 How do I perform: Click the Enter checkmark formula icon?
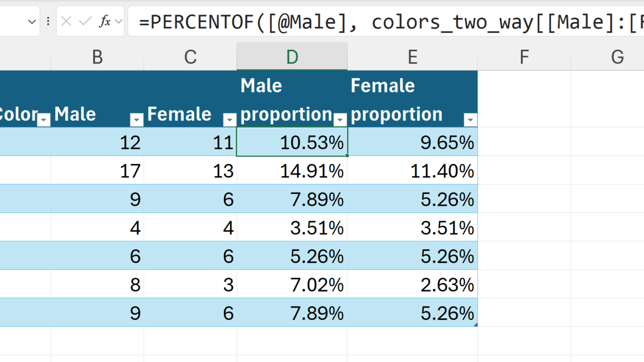click(86, 21)
